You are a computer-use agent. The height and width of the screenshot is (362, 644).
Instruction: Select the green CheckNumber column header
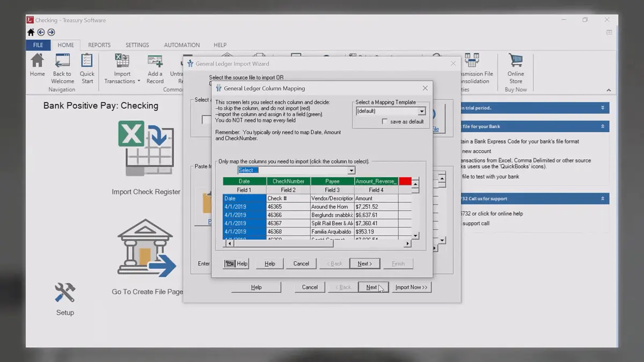288,181
